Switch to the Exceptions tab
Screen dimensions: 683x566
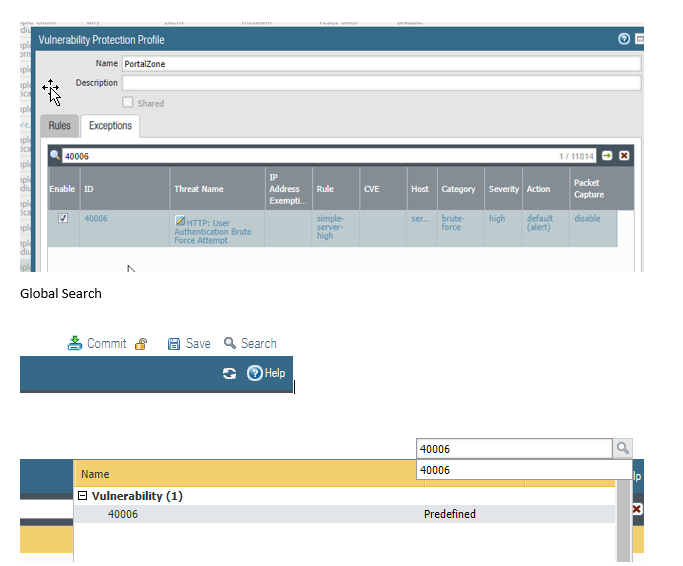pos(110,125)
